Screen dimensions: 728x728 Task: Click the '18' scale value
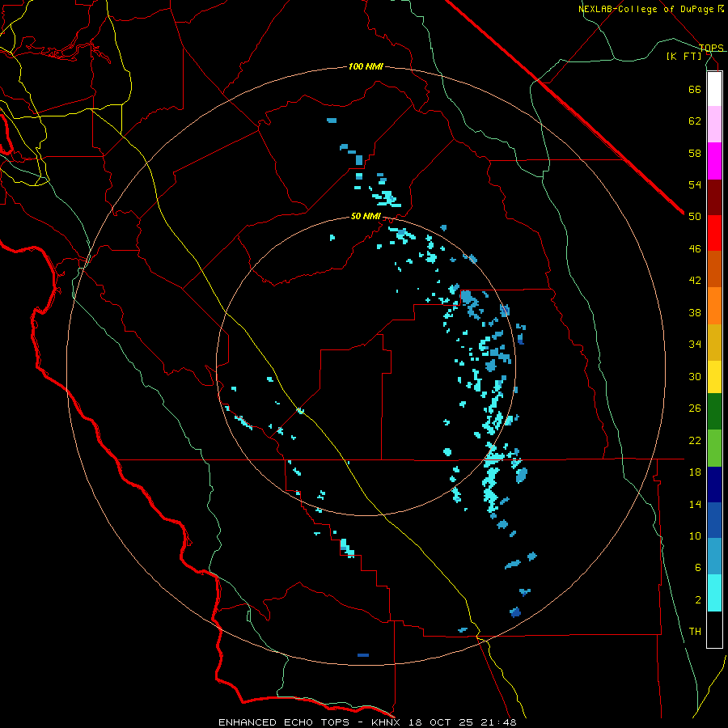(x=695, y=472)
